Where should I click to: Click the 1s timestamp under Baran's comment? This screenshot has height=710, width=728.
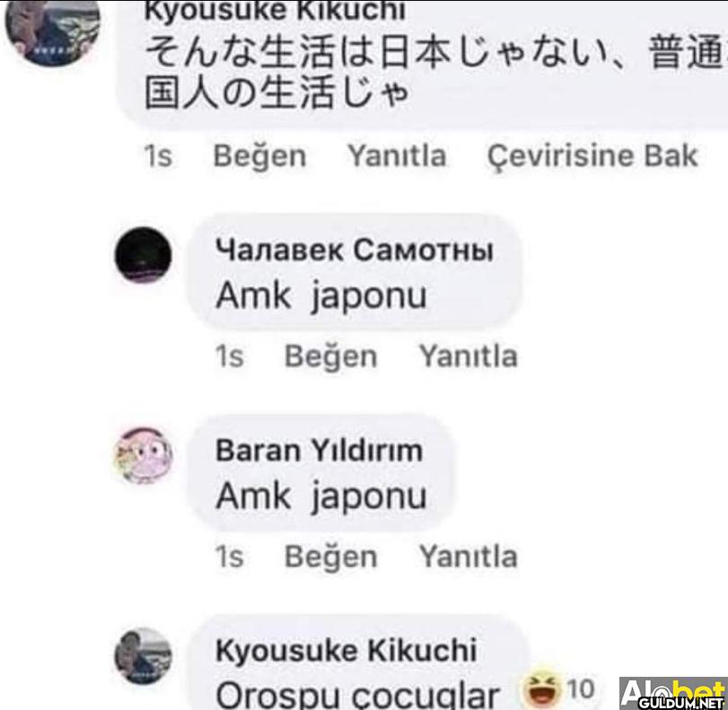tap(230, 557)
